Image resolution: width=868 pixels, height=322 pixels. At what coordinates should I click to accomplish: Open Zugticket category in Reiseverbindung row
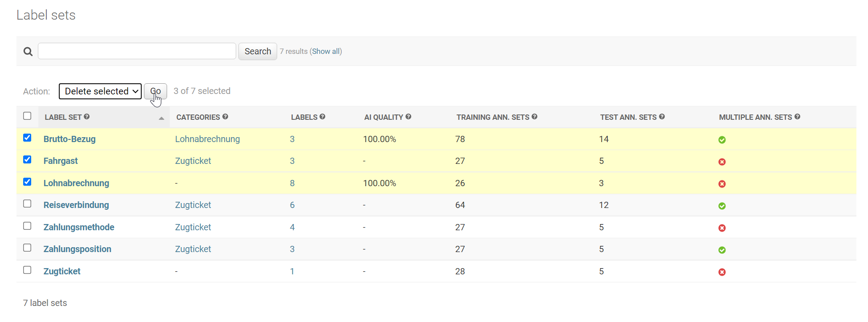pyautogui.click(x=193, y=205)
